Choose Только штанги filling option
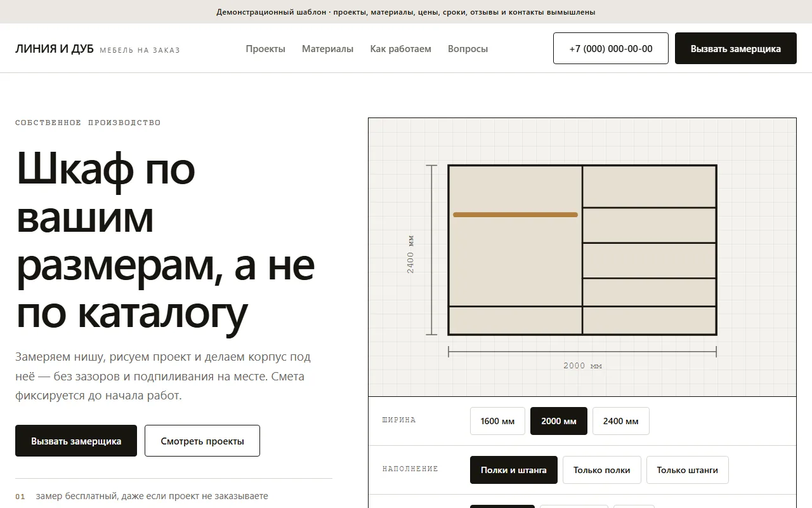The height and width of the screenshot is (508, 812). 688,470
